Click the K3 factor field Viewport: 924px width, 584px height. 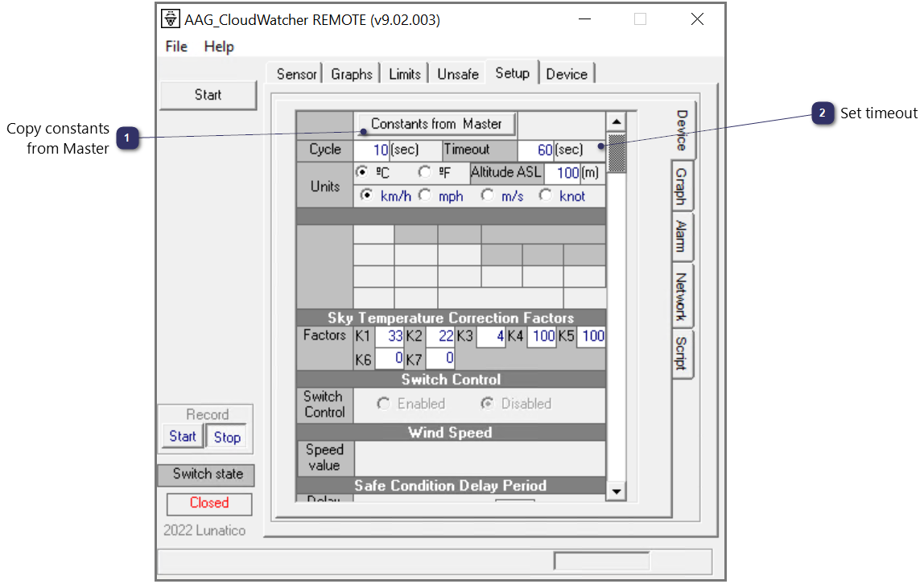490,336
